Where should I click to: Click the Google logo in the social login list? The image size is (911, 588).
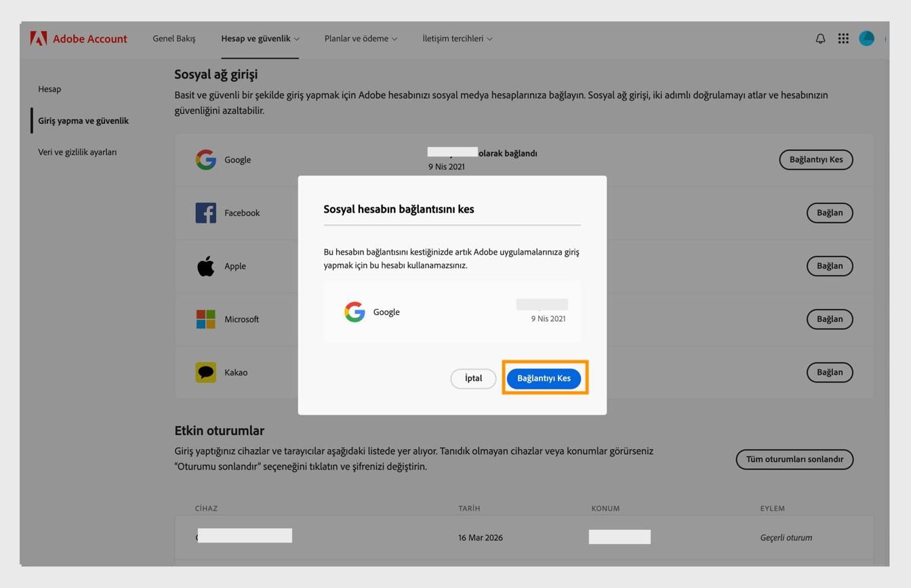pyautogui.click(x=205, y=159)
